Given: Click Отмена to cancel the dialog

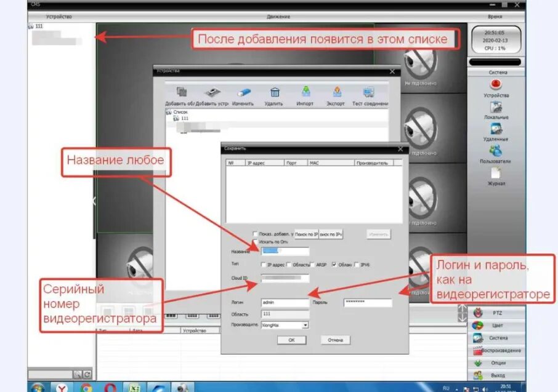Looking at the screenshot, I should 337,339.
